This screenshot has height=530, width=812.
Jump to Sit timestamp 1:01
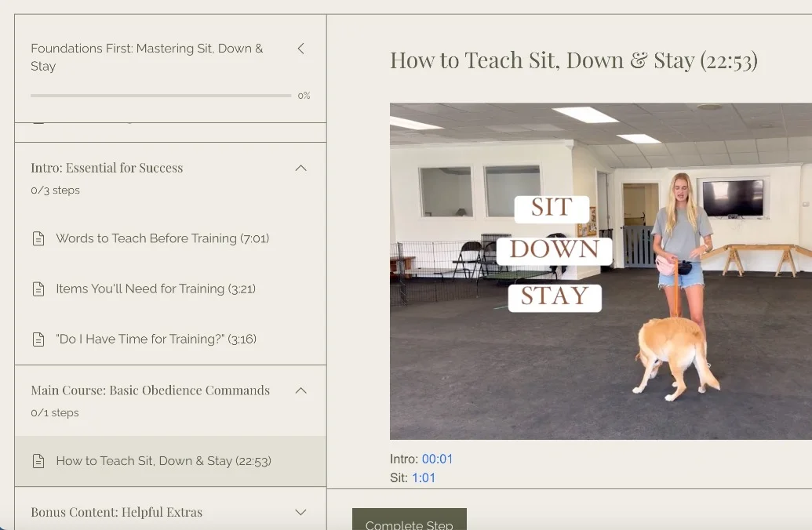(424, 477)
